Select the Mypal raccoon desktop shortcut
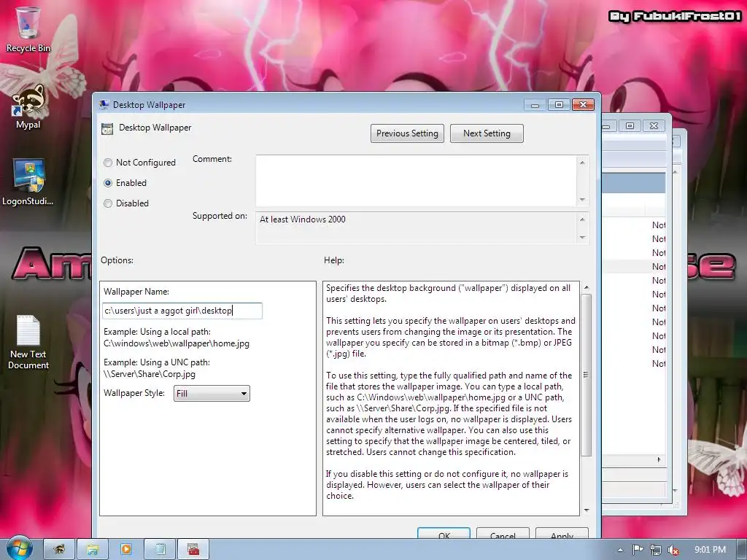747x560 pixels. click(x=28, y=107)
